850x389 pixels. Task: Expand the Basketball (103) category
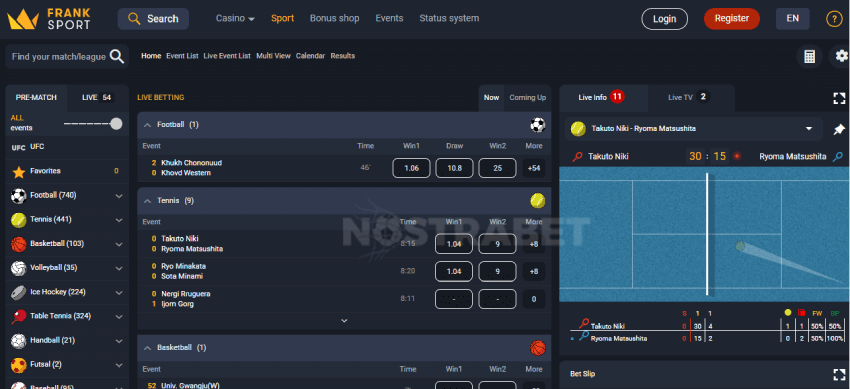click(119, 244)
